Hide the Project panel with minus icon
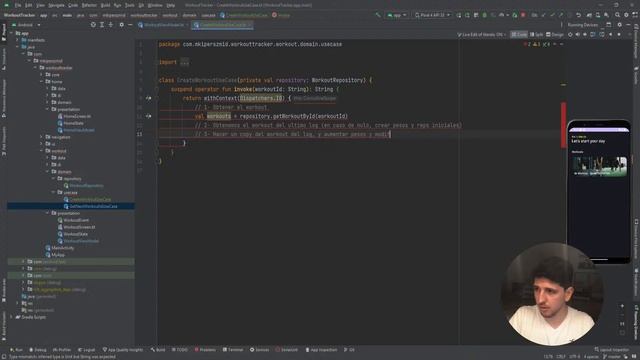The height and width of the screenshot is (360, 640). [x=130, y=25]
